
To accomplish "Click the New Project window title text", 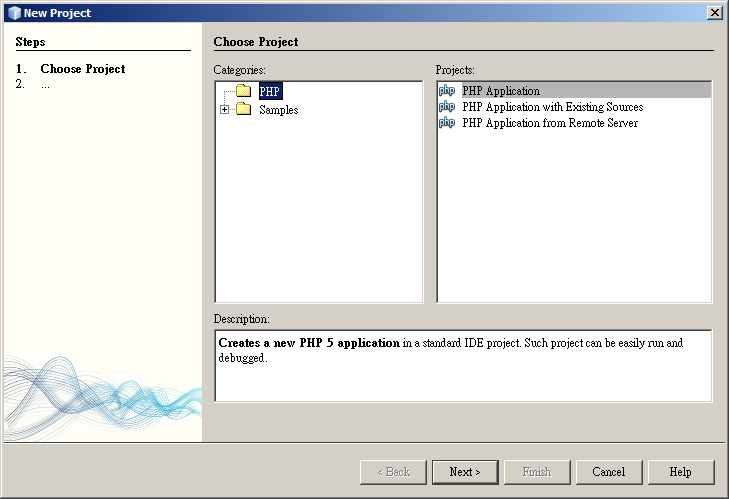I will (57, 13).
